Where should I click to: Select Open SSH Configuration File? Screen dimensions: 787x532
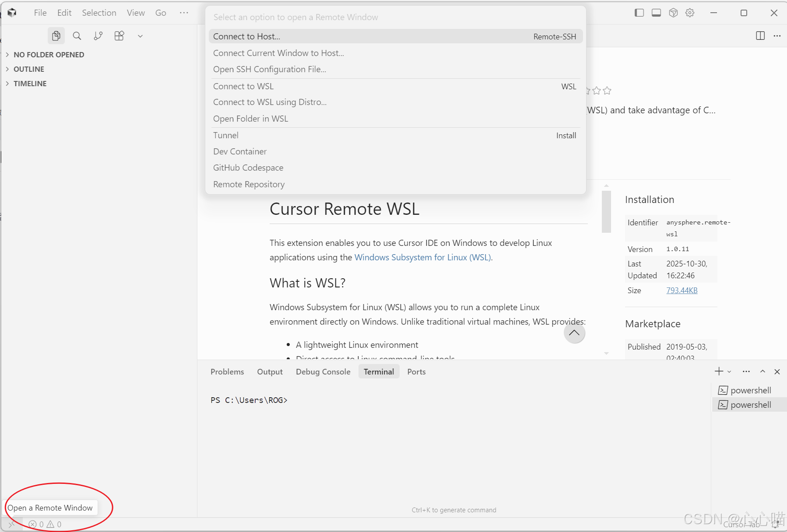pos(396,69)
